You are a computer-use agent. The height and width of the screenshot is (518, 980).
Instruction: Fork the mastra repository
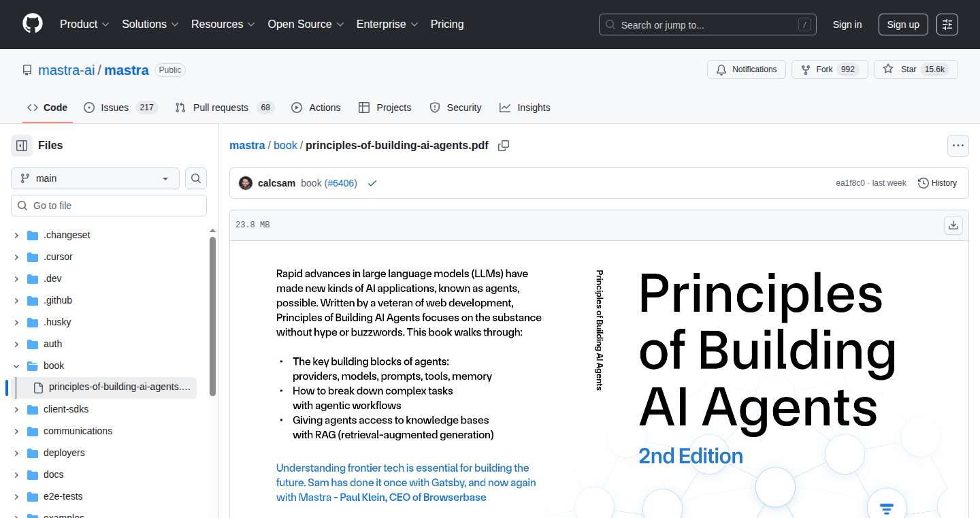pos(830,69)
